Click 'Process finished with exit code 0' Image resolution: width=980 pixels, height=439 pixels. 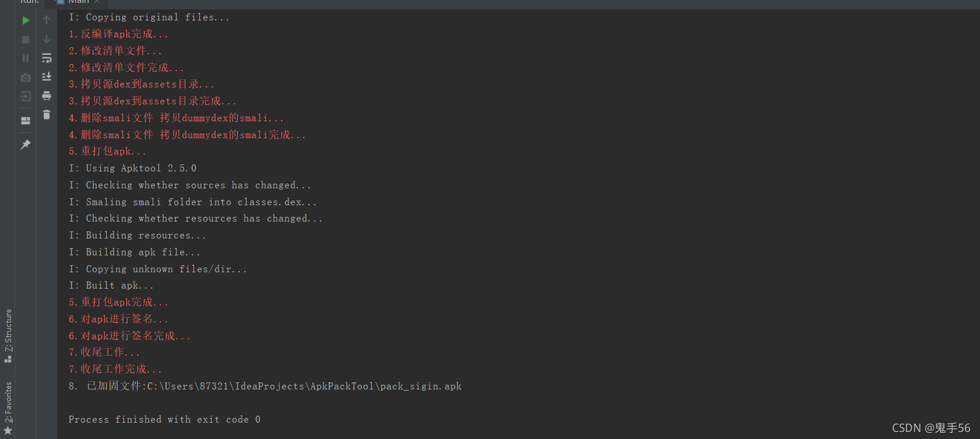point(164,420)
